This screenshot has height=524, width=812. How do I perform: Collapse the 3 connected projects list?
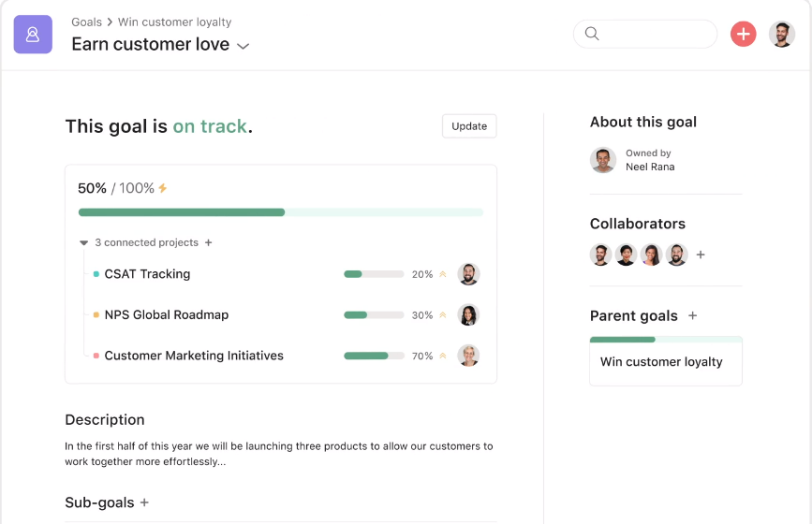(x=84, y=243)
